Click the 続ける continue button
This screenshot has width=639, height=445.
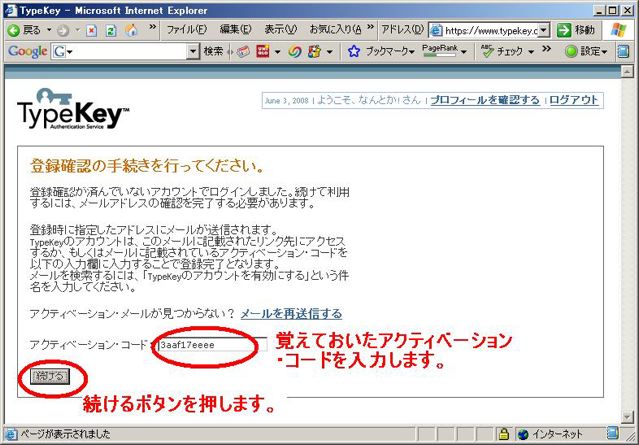point(50,376)
